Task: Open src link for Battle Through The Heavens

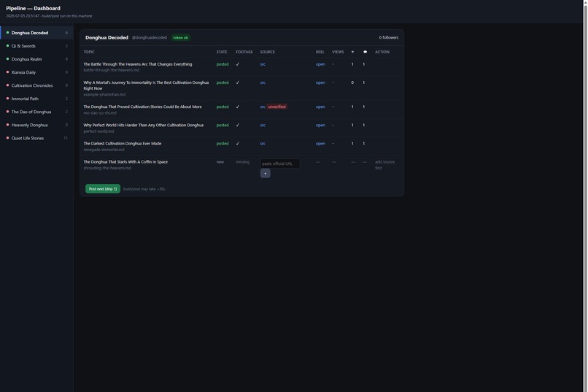Action: pyautogui.click(x=263, y=64)
